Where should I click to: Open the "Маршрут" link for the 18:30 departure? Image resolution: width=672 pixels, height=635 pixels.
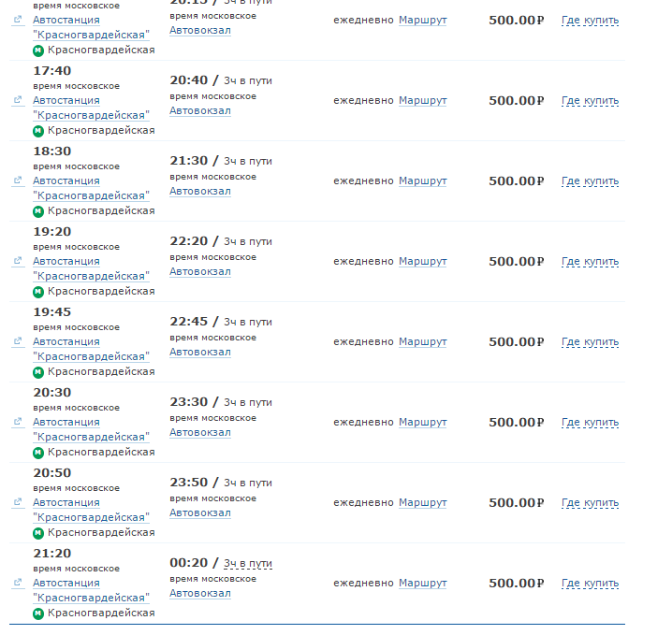[422, 181]
